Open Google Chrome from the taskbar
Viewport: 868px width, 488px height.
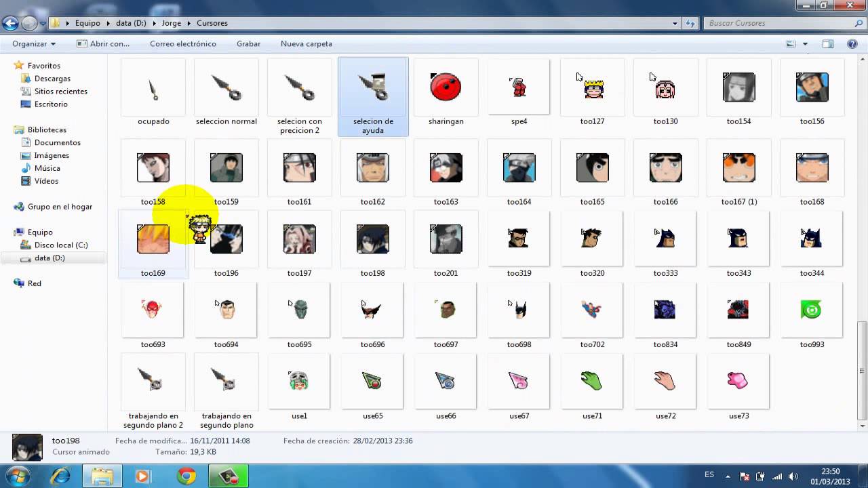coord(186,476)
